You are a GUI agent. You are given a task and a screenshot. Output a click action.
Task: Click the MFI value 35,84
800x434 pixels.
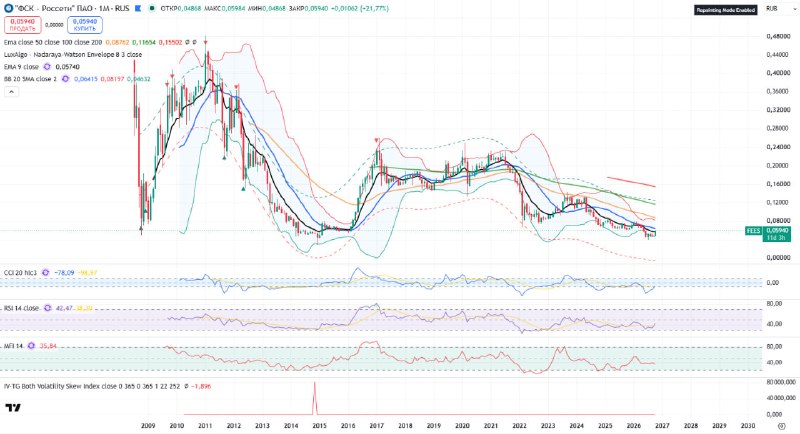(x=48, y=346)
